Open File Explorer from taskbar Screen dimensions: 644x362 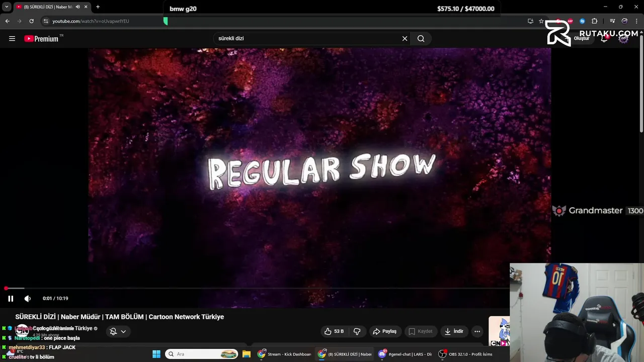pos(247,354)
